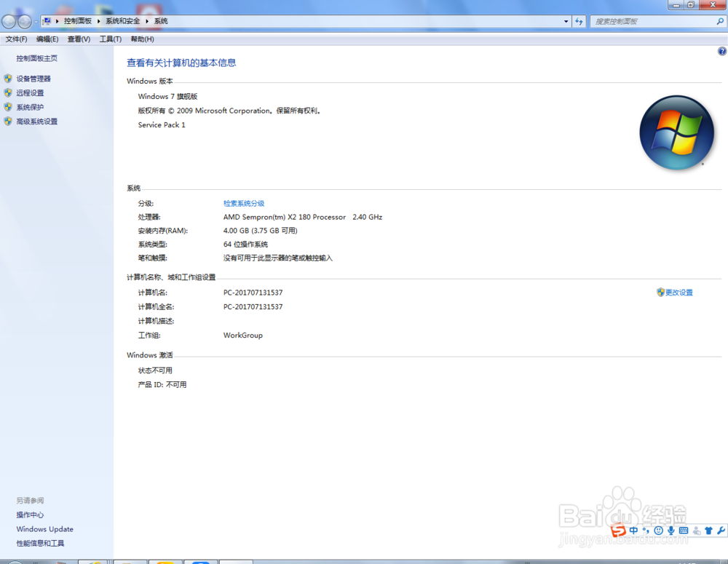Click the 检索系统分级 rating link
The height and width of the screenshot is (564, 728).
(244, 203)
